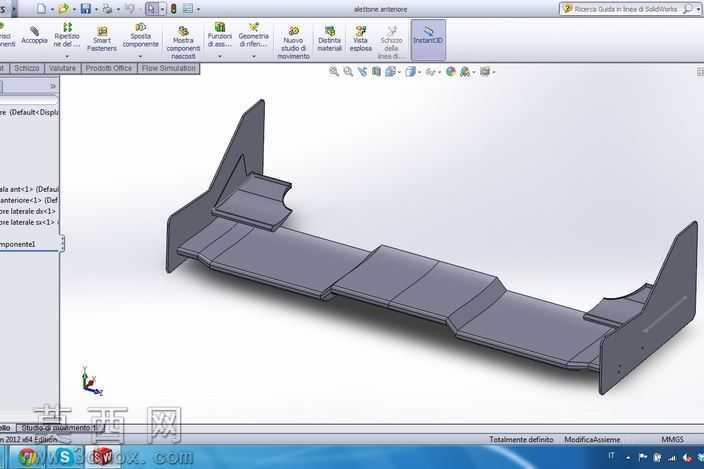704x469 pixels.
Task: Click SolidWorks taskbar icon
Action: [x=102, y=457]
